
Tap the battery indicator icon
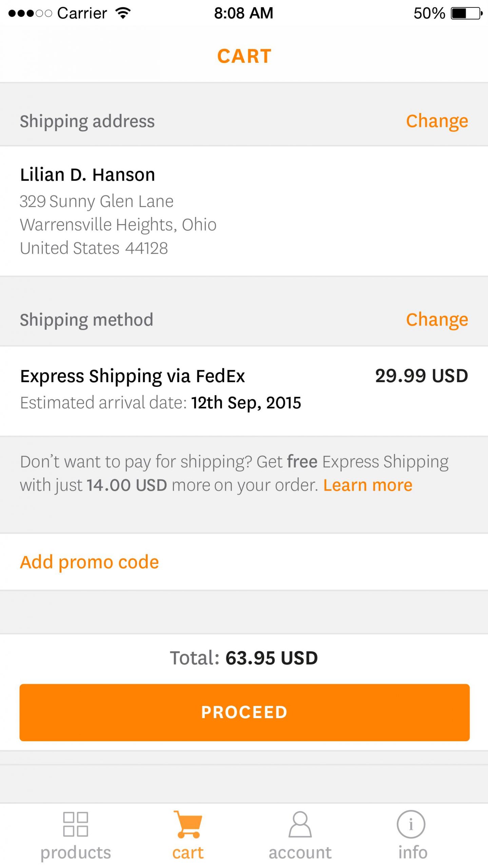[467, 14]
